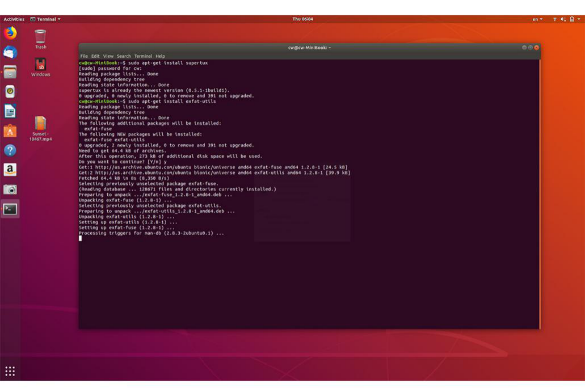Open the volume indicator in top bar
The height and width of the screenshot is (392, 585).
pyautogui.click(x=563, y=19)
